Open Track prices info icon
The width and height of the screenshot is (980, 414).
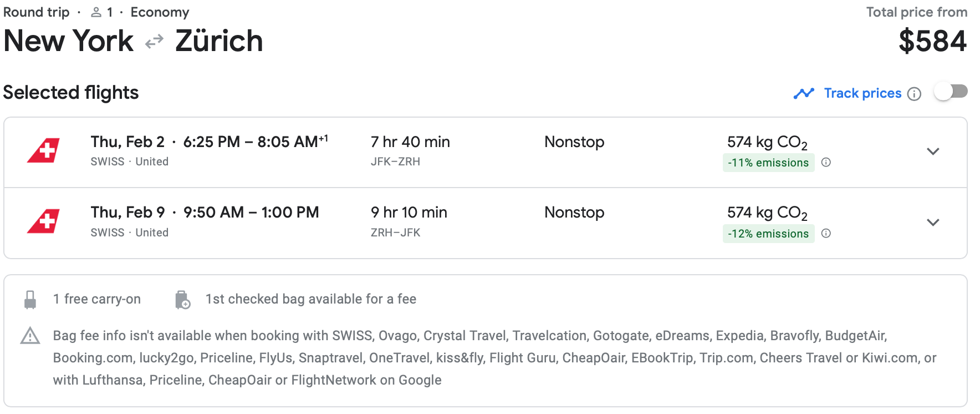click(x=914, y=94)
